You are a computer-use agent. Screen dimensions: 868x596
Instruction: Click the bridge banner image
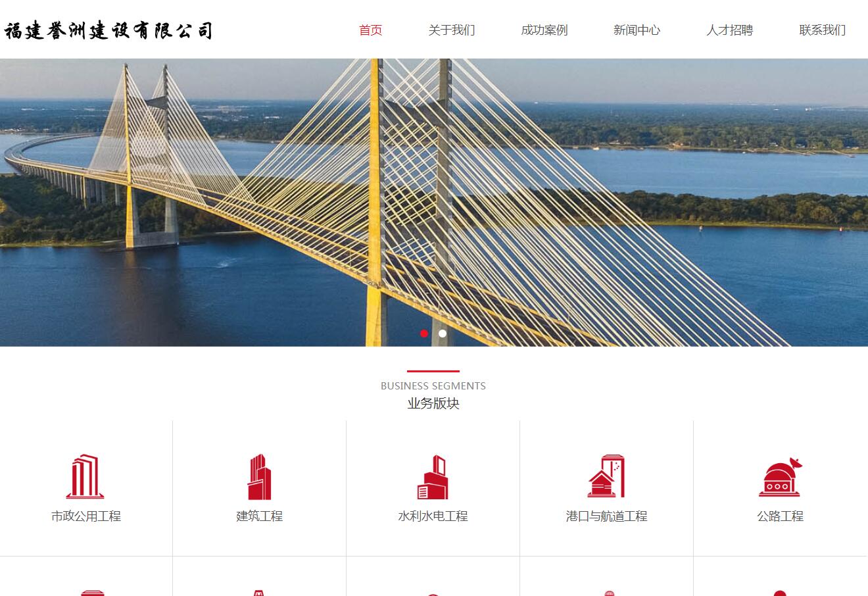(434, 203)
